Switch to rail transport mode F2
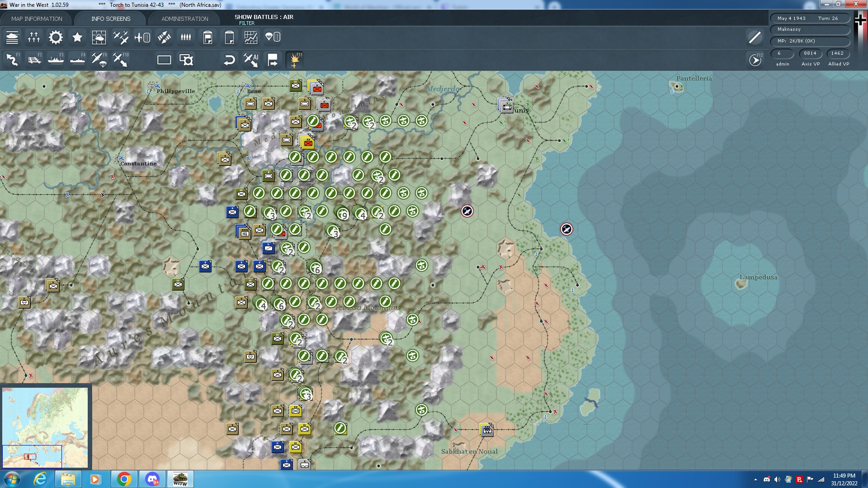 pos(34,59)
